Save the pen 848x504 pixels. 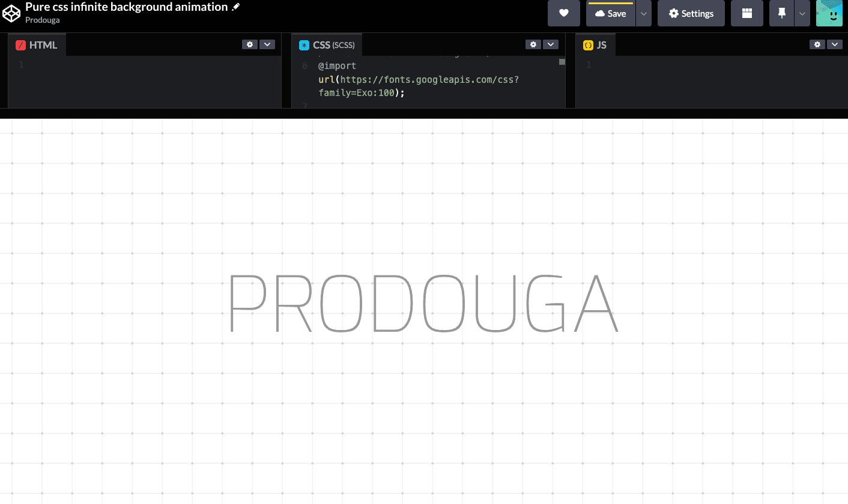coord(610,13)
